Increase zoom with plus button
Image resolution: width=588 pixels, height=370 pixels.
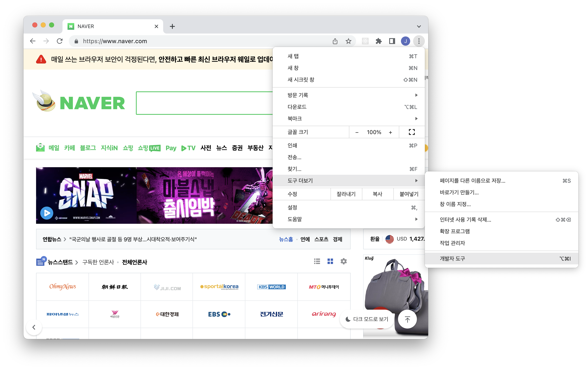point(390,132)
